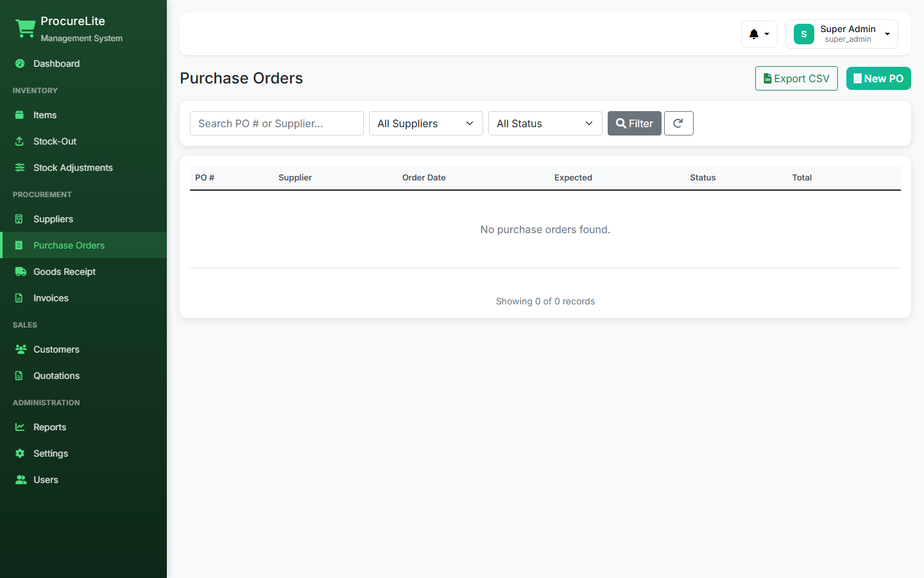This screenshot has width=924, height=578.
Task: Focus the Search PO # or Supplier field
Action: pyautogui.click(x=277, y=123)
